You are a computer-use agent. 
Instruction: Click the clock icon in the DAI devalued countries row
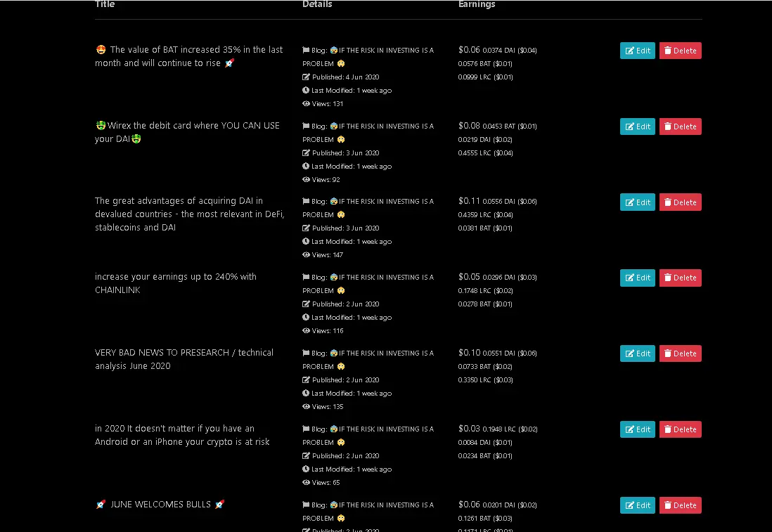(306, 242)
